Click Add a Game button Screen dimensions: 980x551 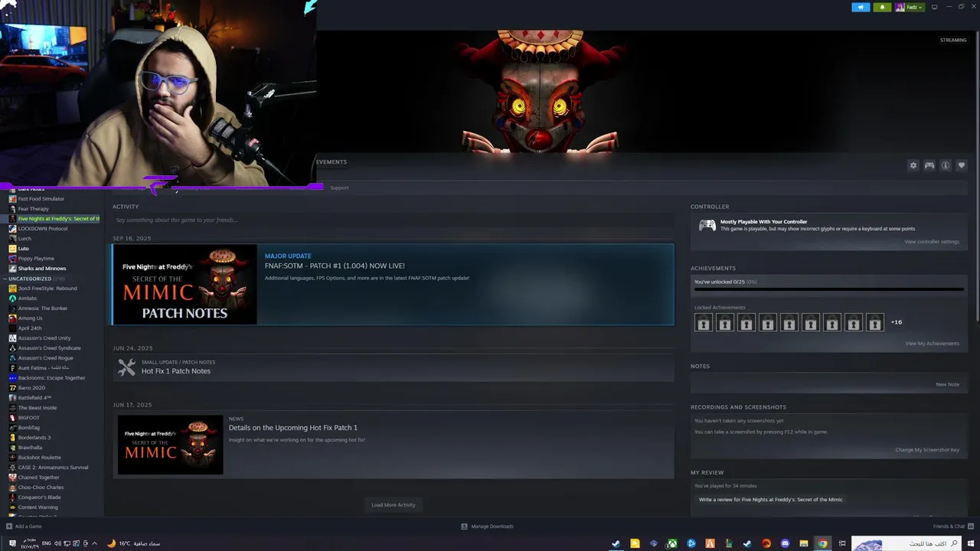tap(24, 527)
